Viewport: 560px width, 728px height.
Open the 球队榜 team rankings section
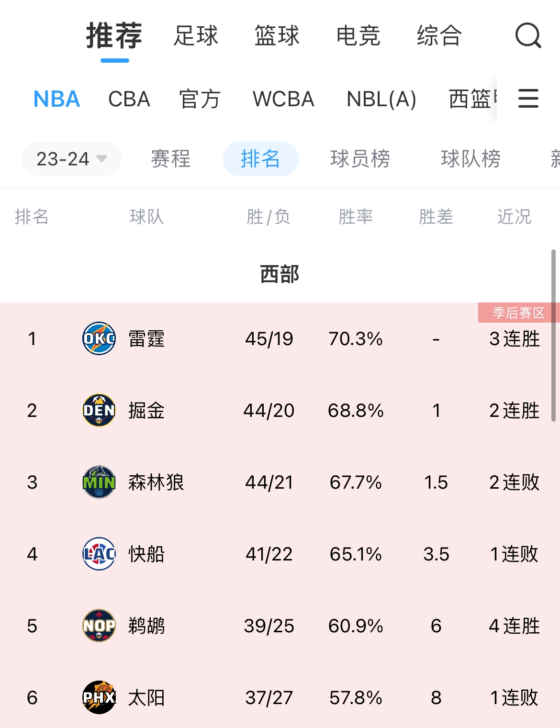coord(471,159)
